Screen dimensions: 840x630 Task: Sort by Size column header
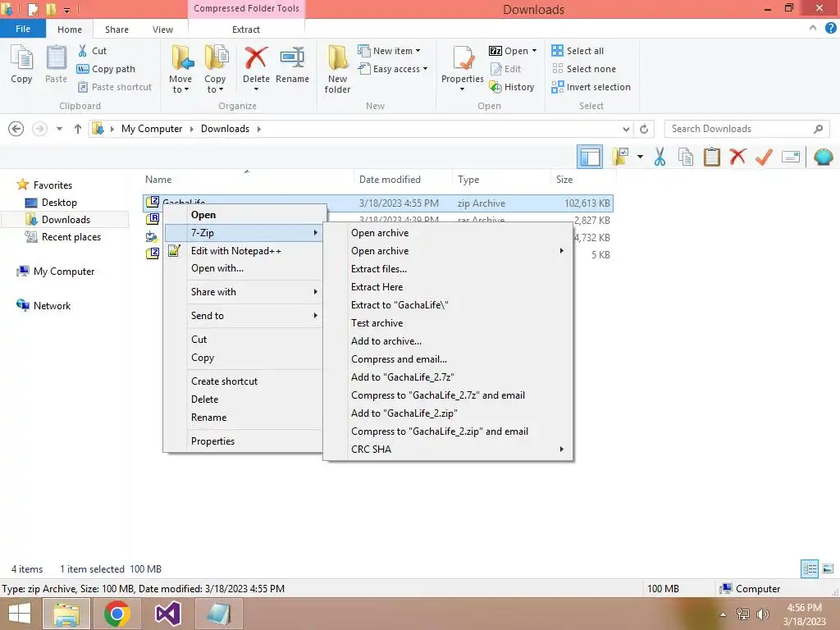564,180
